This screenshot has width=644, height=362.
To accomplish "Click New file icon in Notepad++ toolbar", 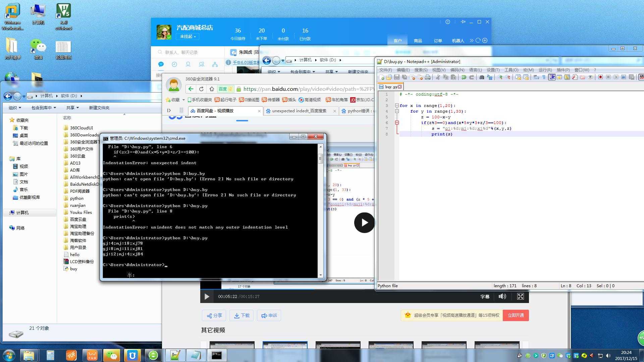I will click(x=381, y=77).
